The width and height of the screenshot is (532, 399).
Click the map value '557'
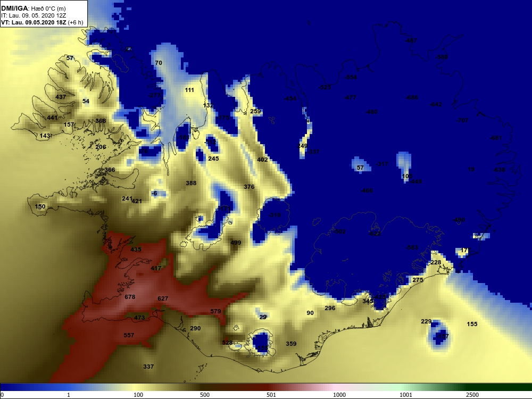pos(129,335)
